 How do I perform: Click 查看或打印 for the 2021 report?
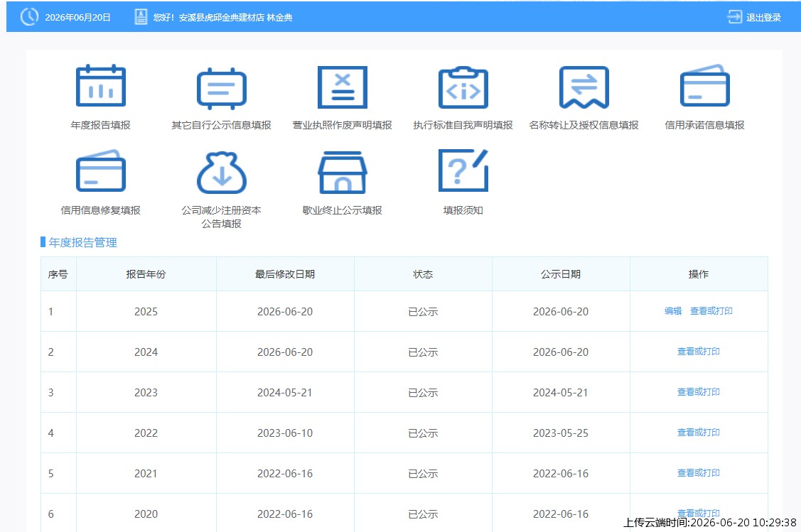point(699,473)
